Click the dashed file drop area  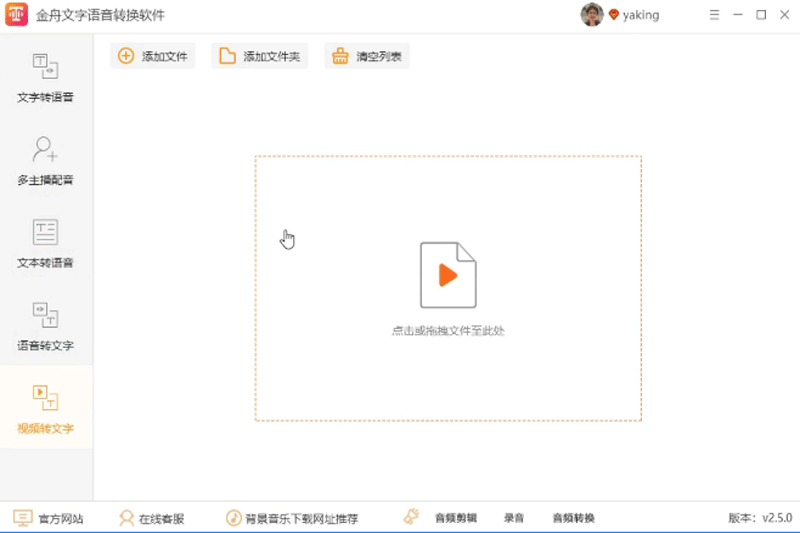tap(448, 380)
